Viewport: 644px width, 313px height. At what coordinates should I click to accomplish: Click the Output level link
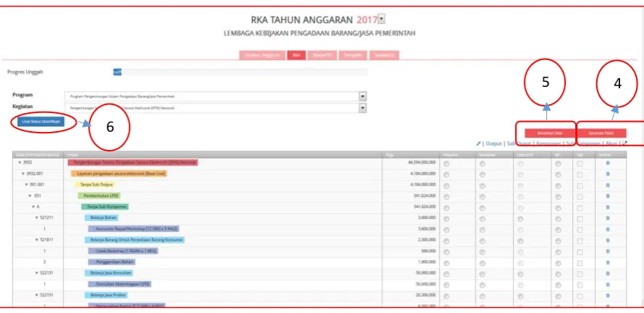click(x=493, y=143)
